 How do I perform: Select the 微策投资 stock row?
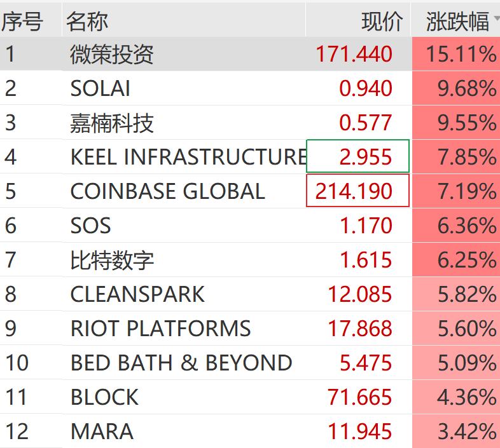pos(112,54)
